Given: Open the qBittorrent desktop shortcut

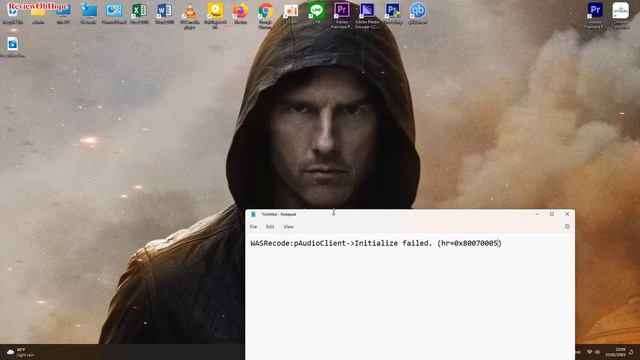Looking at the screenshot, I should coord(418,12).
